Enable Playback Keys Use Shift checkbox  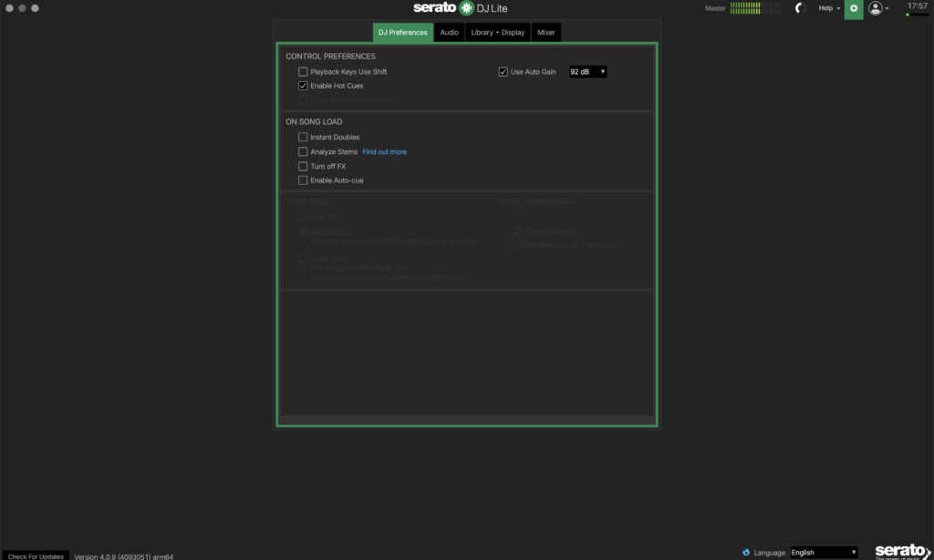tap(303, 71)
